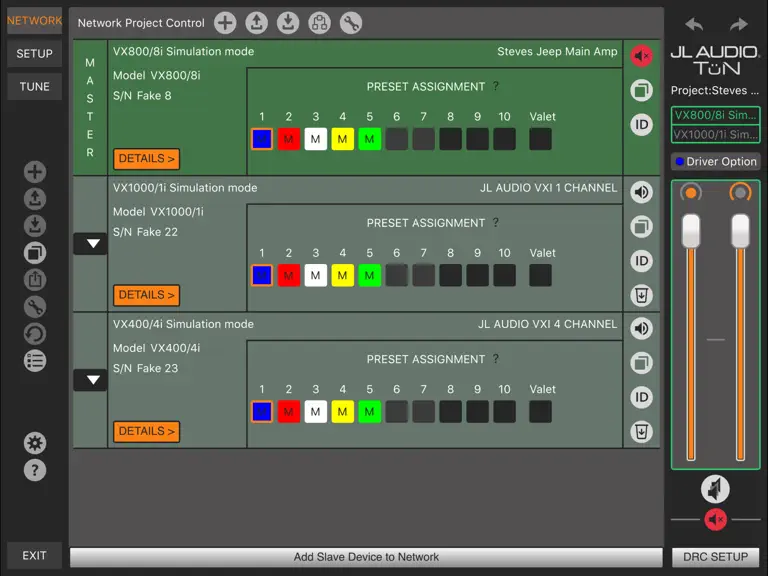The width and height of the screenshot is (768, 576).
Task: Click preset assignment help on VX400/4i
Action: coord(496,359)
